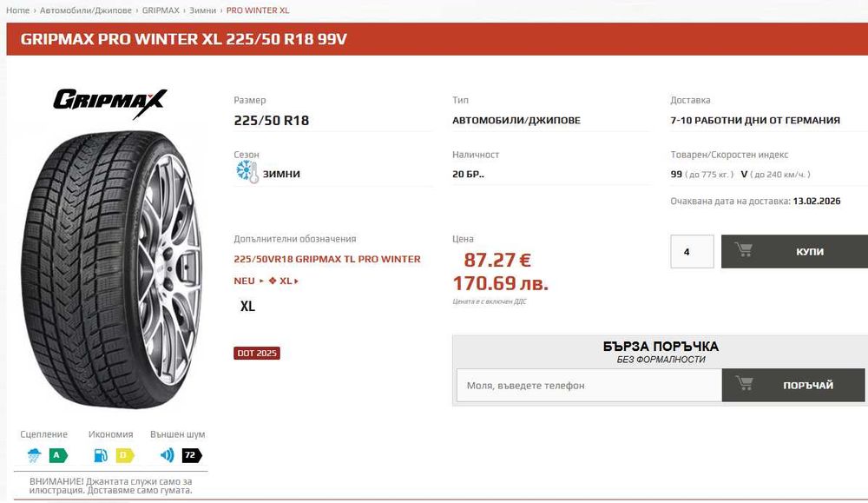Navigate to Зимни breadcrumb

202,10
